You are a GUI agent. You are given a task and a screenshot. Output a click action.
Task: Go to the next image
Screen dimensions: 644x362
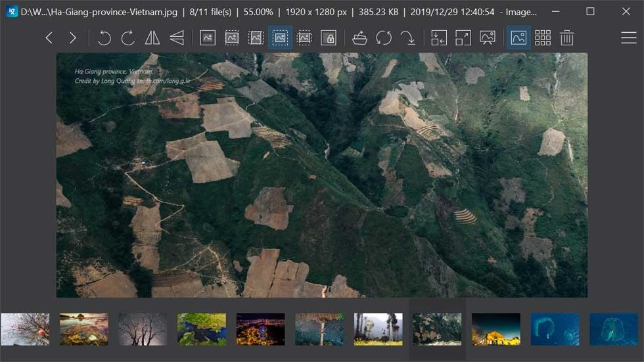coord(73,38)
